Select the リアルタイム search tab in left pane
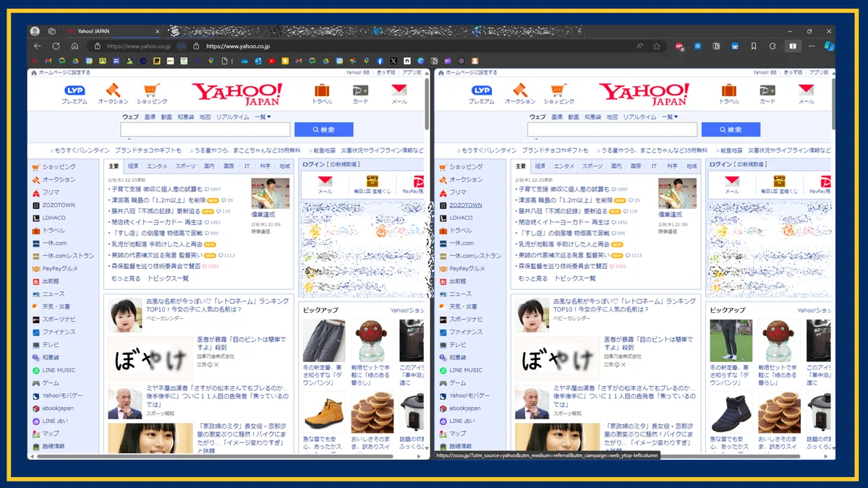 coord(232,116)
